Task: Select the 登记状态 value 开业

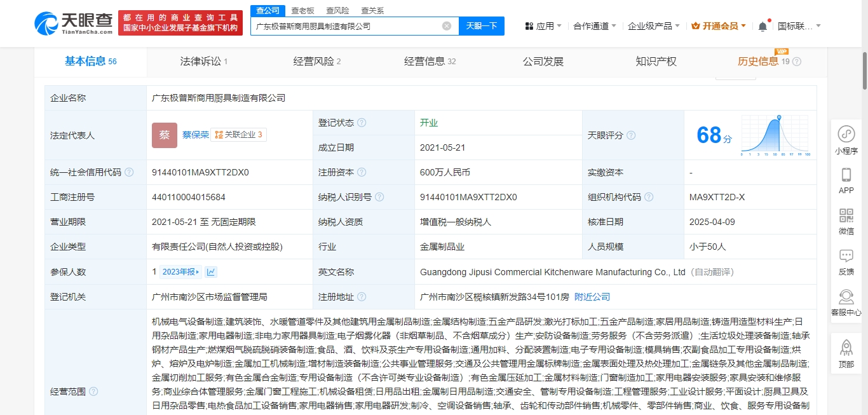Action: pos(429,123)
